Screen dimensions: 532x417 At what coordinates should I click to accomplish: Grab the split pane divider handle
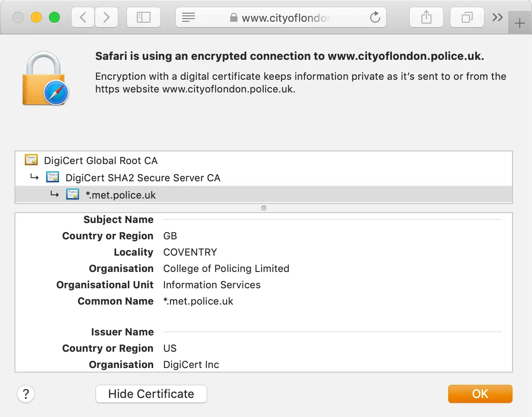coord(264,208)
